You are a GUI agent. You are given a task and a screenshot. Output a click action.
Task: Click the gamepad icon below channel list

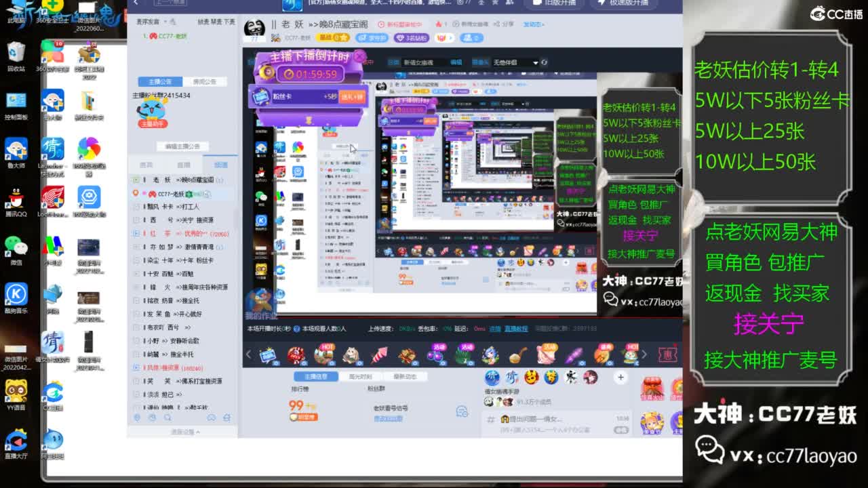(x=211, y=418)
